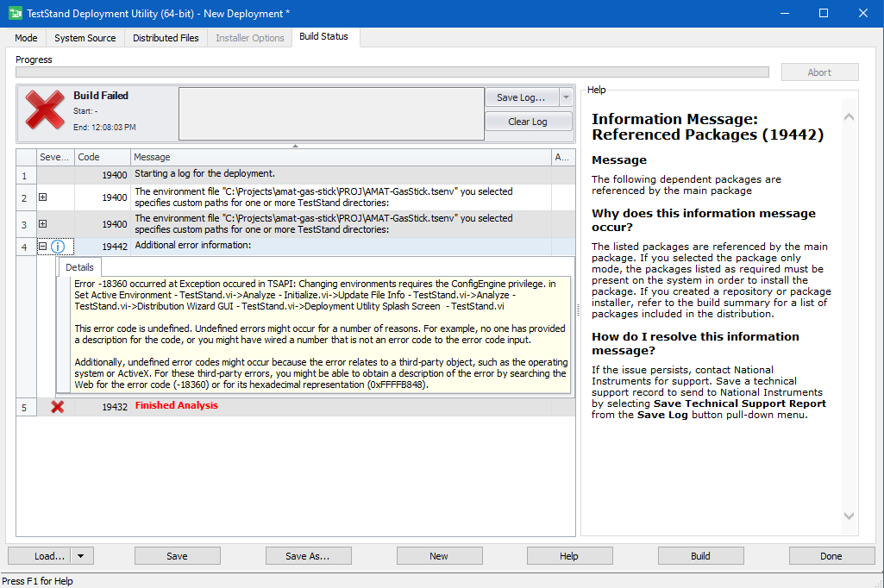Click the Code column header
Screen dimensions: 884x588
pyautogui.click(x=103, y=157)
